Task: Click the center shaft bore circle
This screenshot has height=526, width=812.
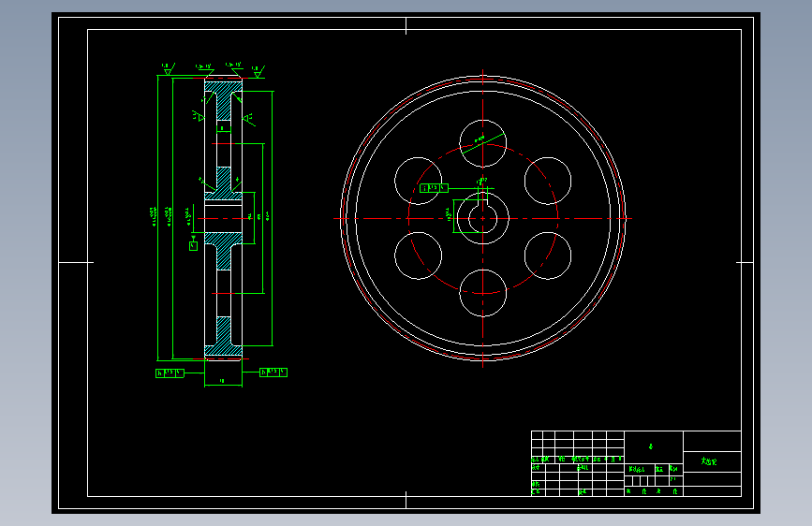Action: (482, 218)
